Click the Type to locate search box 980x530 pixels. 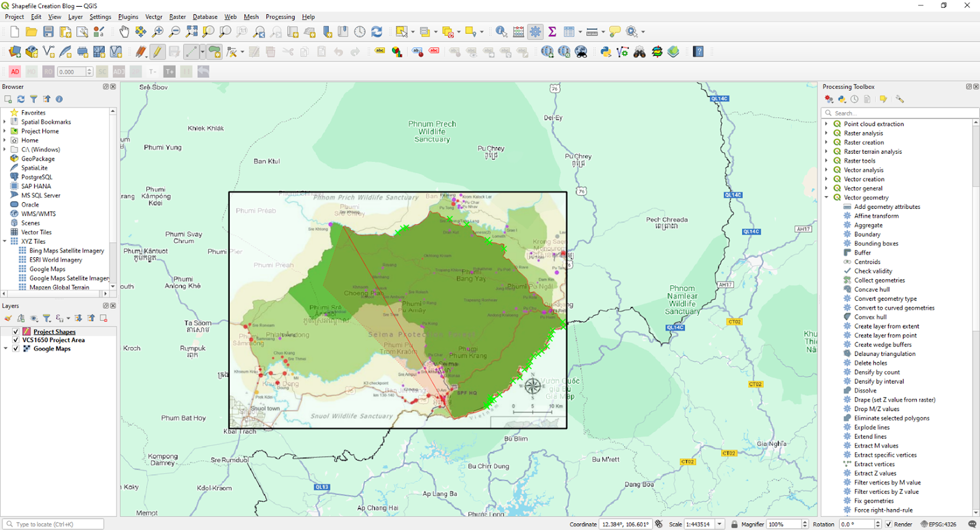tap(53, 524)
